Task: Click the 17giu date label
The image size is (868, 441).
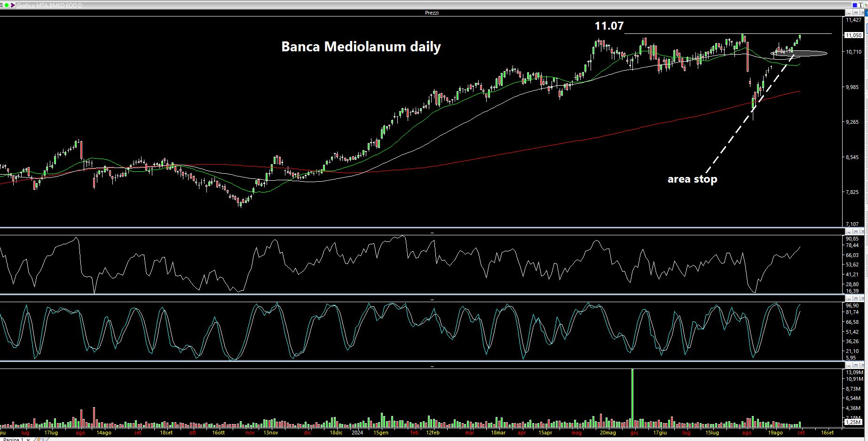Action: click(x=660, y=433)
